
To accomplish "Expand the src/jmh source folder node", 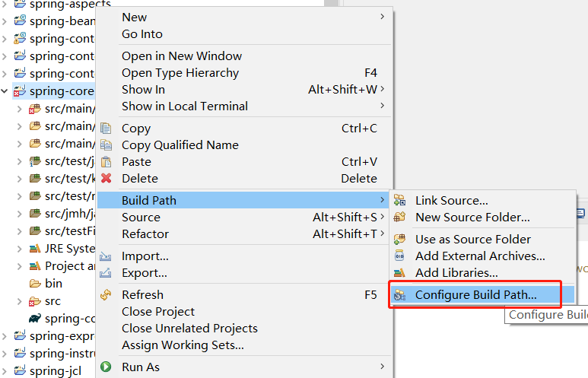I will coord(20,214).
